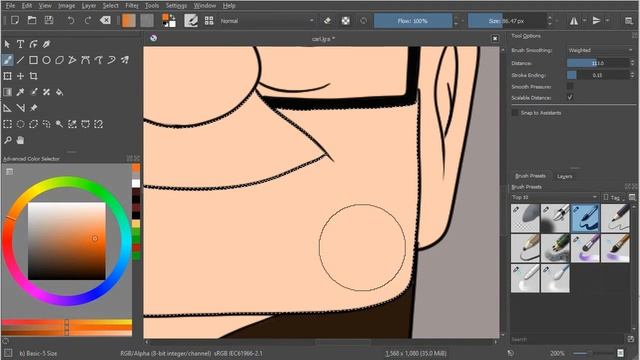Select the Edit Shapes tool

[x=33, y=44]
